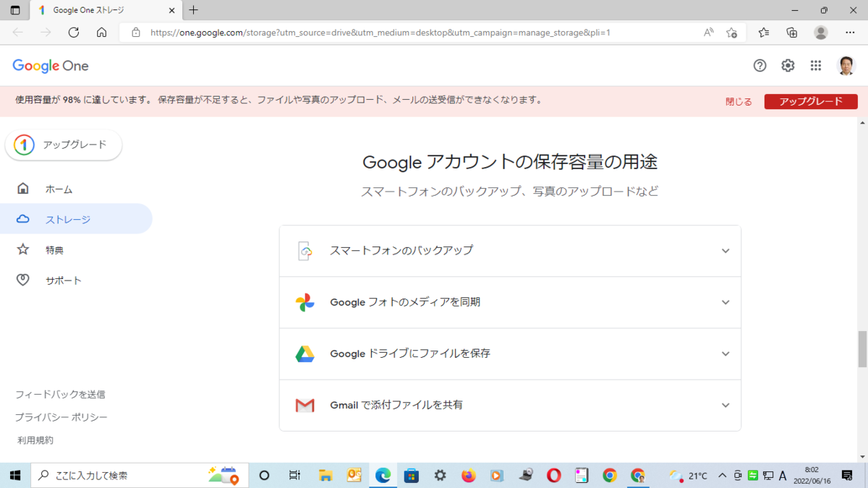The width and height of the screenshot is (868, 488).
Task: Expand Google フォトのメディアを同期 chevron
Action: coord(726,302)
